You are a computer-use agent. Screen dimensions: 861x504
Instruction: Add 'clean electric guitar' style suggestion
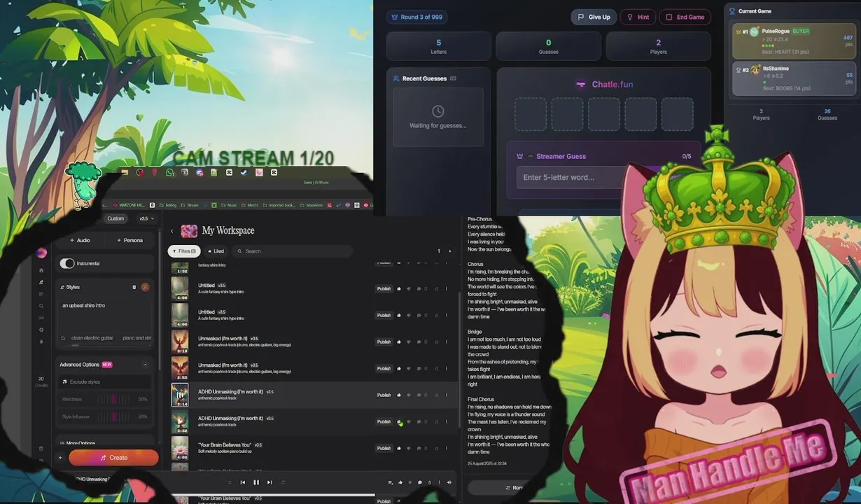[92, 338]
